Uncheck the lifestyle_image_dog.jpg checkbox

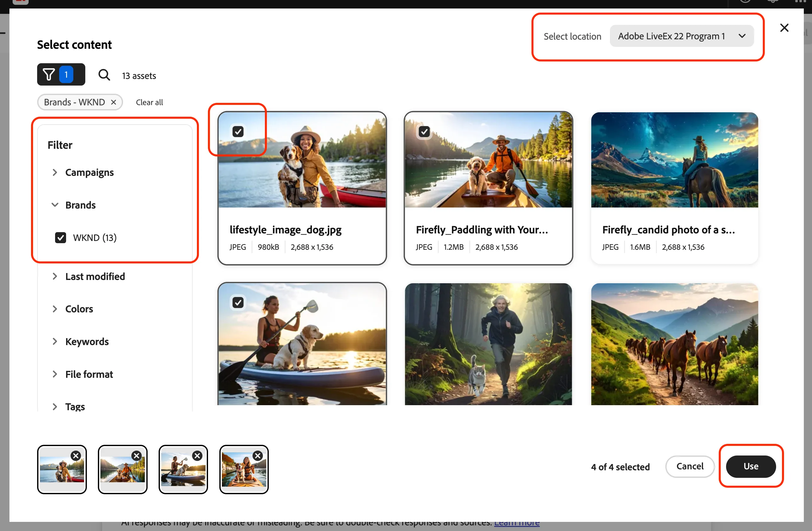coord(238,131)
